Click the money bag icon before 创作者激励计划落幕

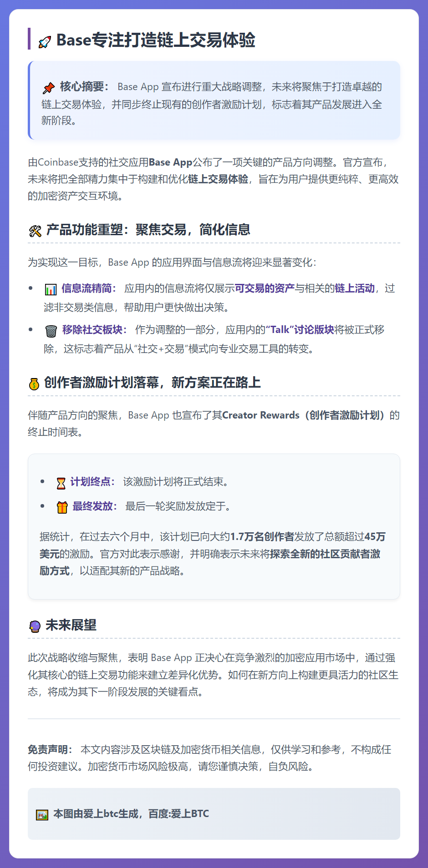click(34, 384)
